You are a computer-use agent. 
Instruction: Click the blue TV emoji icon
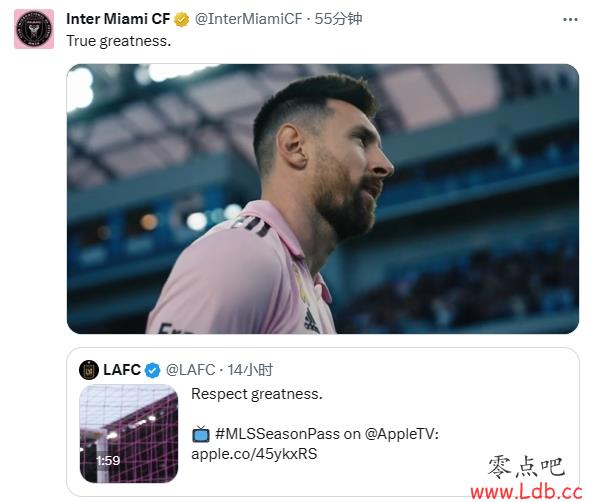(x=201, y=434)
